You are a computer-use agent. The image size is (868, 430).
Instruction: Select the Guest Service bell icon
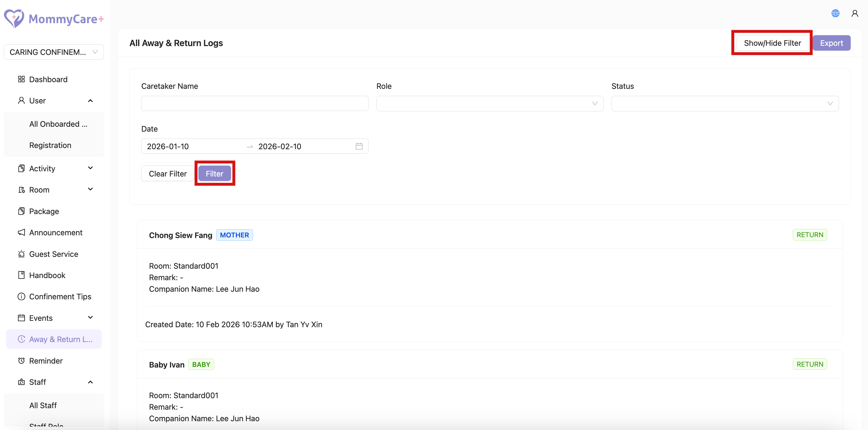(21, 254)
